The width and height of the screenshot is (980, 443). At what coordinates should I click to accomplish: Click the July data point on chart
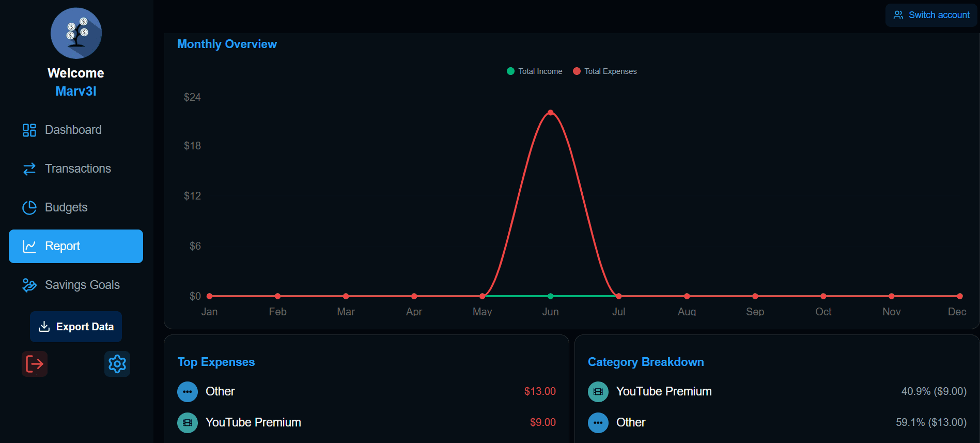[619, 296]
